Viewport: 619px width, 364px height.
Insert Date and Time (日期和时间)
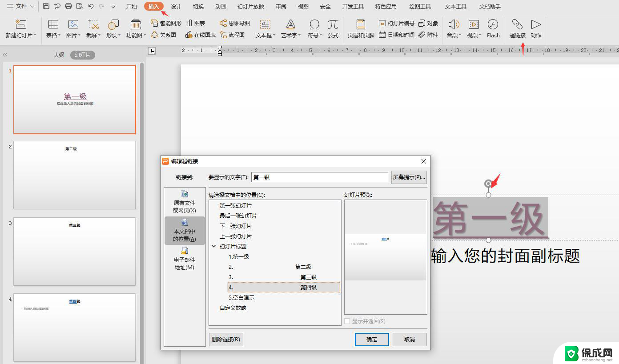[397, 35]
